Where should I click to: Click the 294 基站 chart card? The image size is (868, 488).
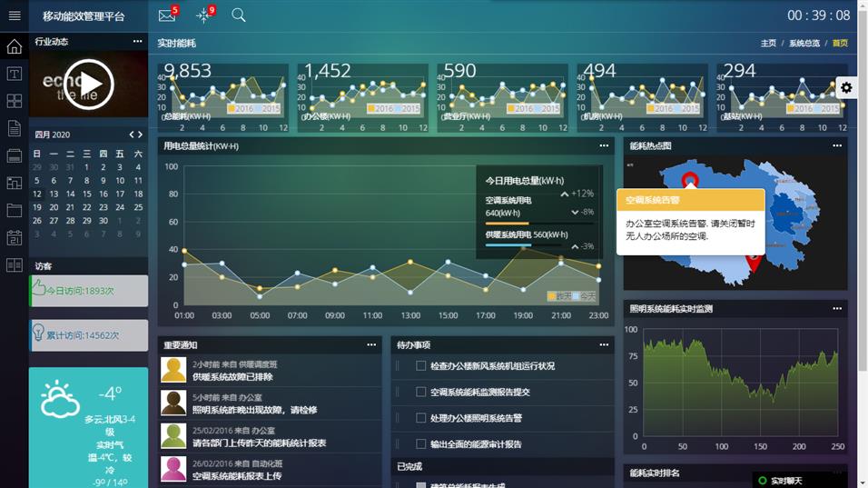[x=782, y=97]
